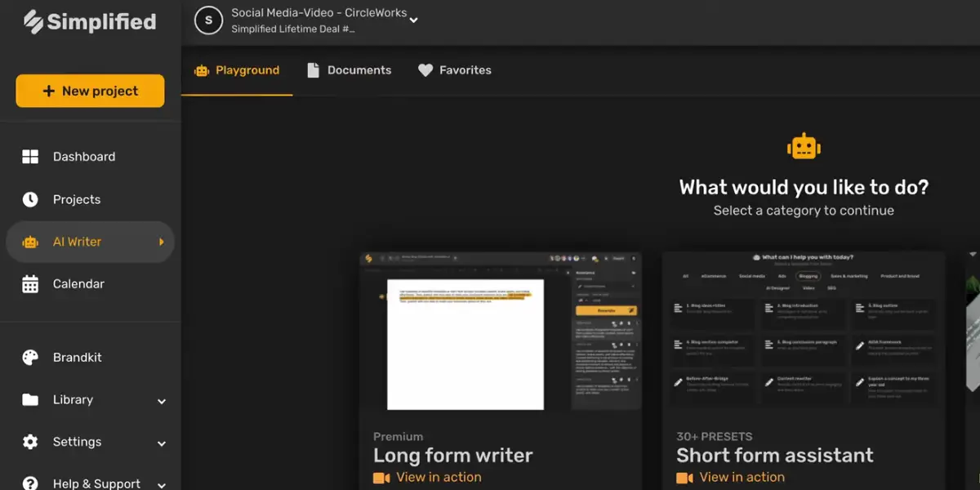Create a new project with New project button

(90, 91)
